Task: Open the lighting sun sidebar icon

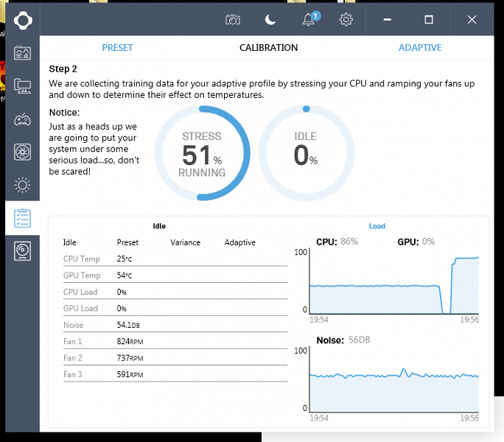Action: (x=23, y=185)
